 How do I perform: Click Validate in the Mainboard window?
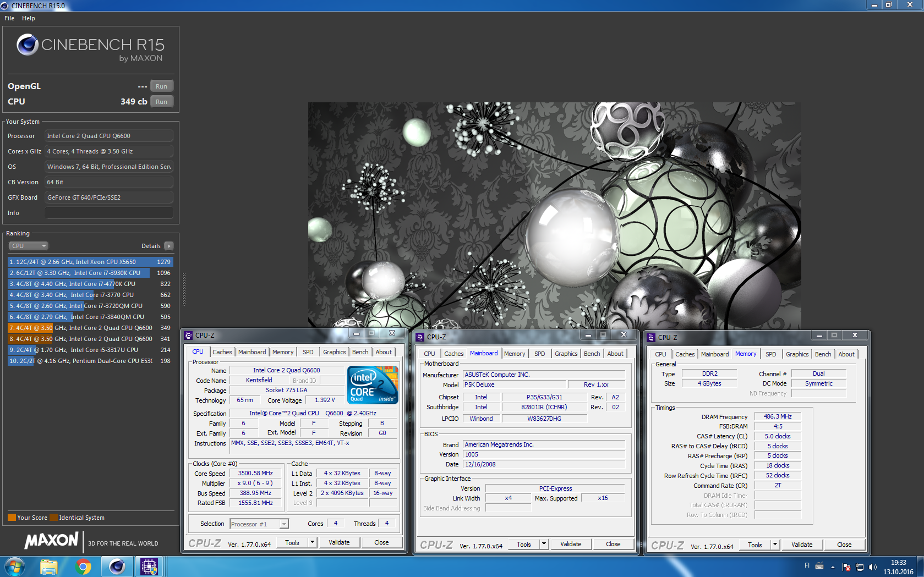(571, 544)
